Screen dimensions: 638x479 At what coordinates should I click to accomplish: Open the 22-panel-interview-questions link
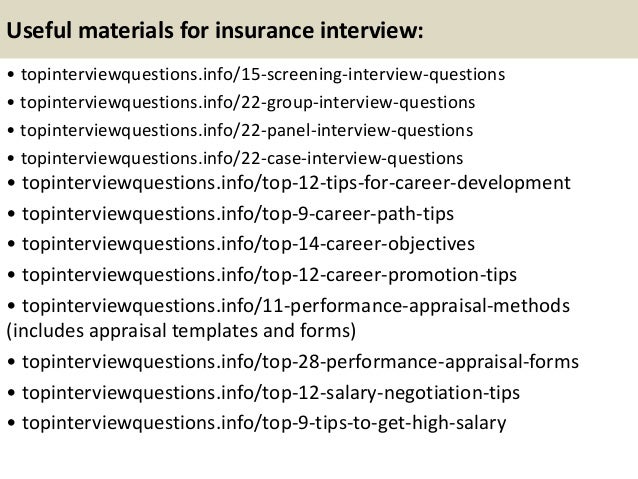[247, 131]
